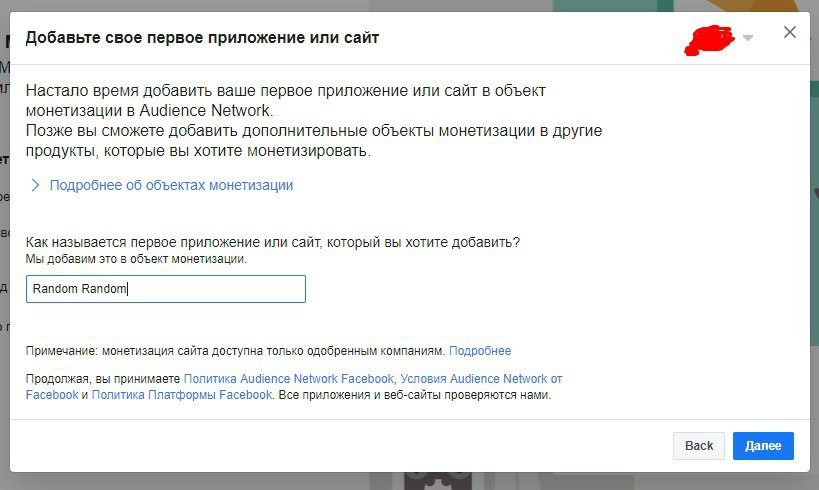Viewport: 819px width, 490px height.
Task: Click the Мы добавим это helper text
Action: point(136,259)
